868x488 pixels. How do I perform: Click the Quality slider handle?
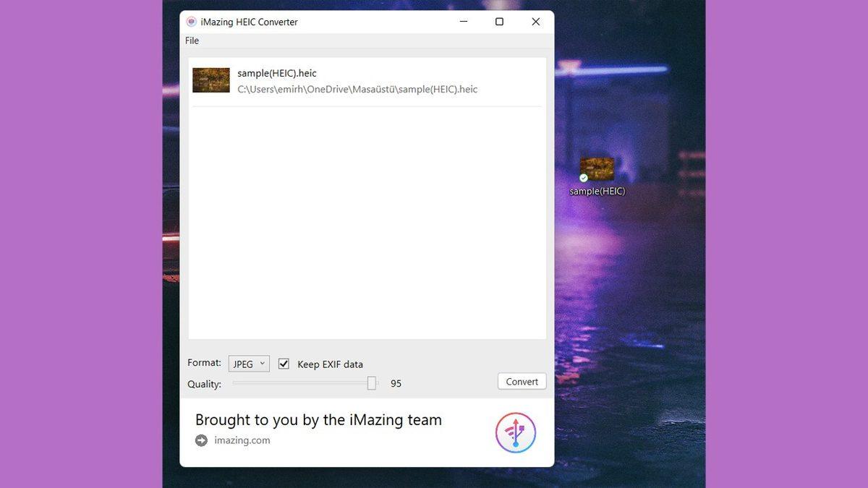click(x=372, y=383)
